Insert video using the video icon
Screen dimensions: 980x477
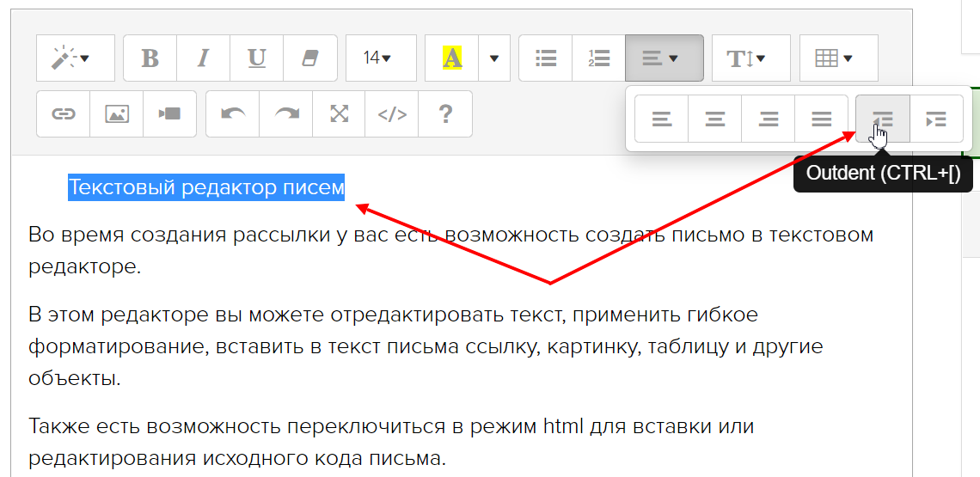pyautogui.click(x=169, y=113)
